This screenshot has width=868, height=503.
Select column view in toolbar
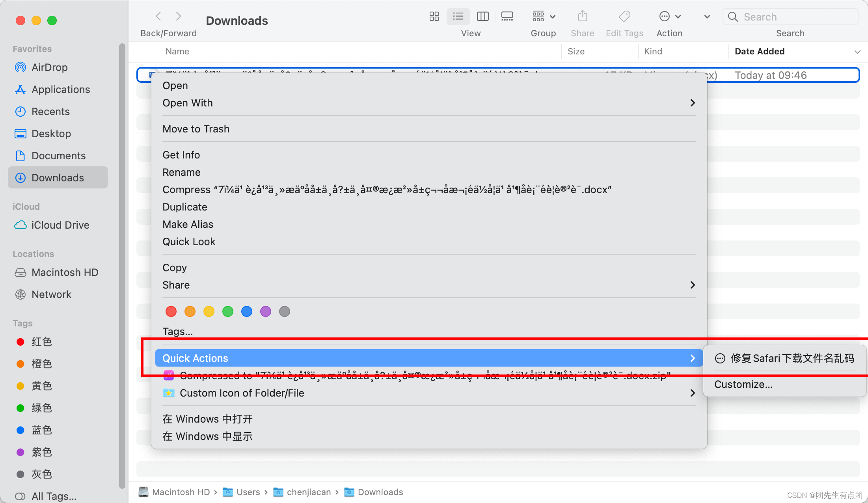(482, 17)
